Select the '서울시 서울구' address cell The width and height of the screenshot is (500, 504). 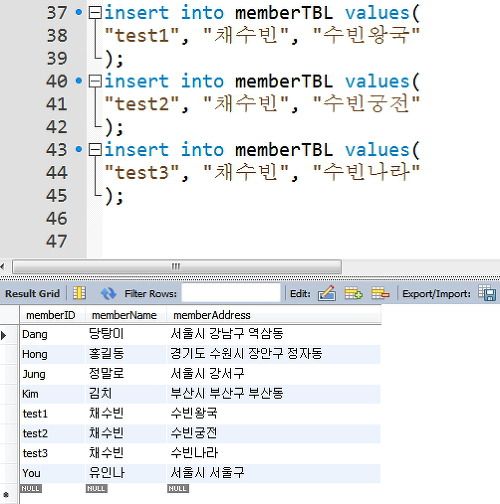[273, 473]
